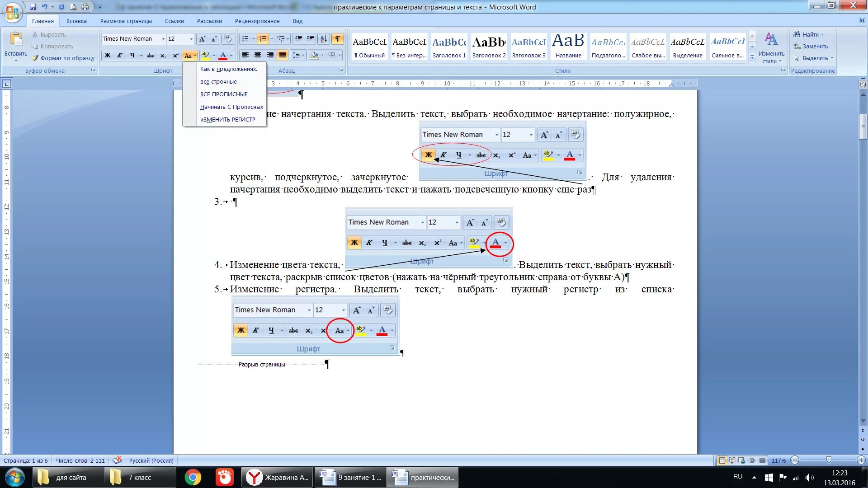The height and width of the screenshot is (488, 868).
Task: Click the Underline formatting icon Ч
Action: pos(132,55)
